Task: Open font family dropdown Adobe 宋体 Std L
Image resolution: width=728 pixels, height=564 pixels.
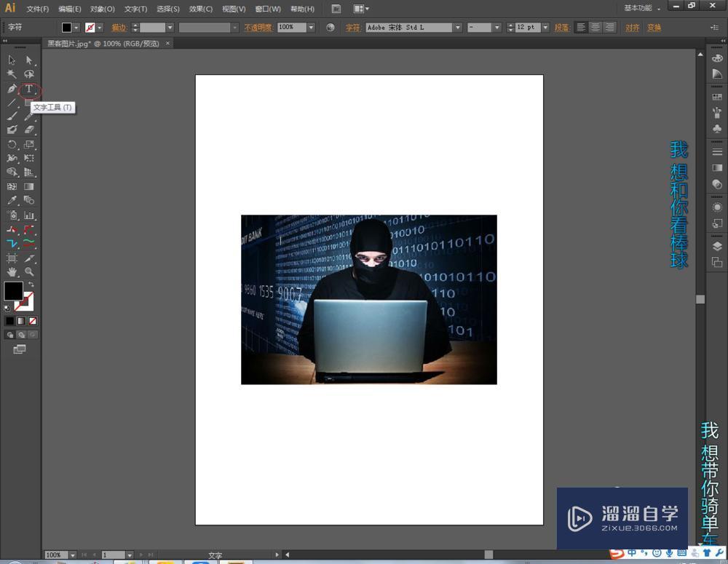Action: tap(458, 28)
